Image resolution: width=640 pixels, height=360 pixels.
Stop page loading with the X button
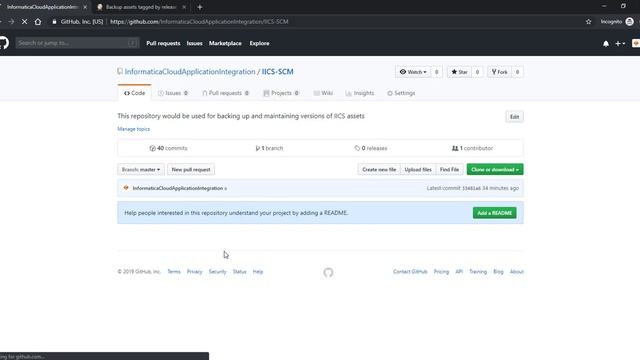(24, 22)
